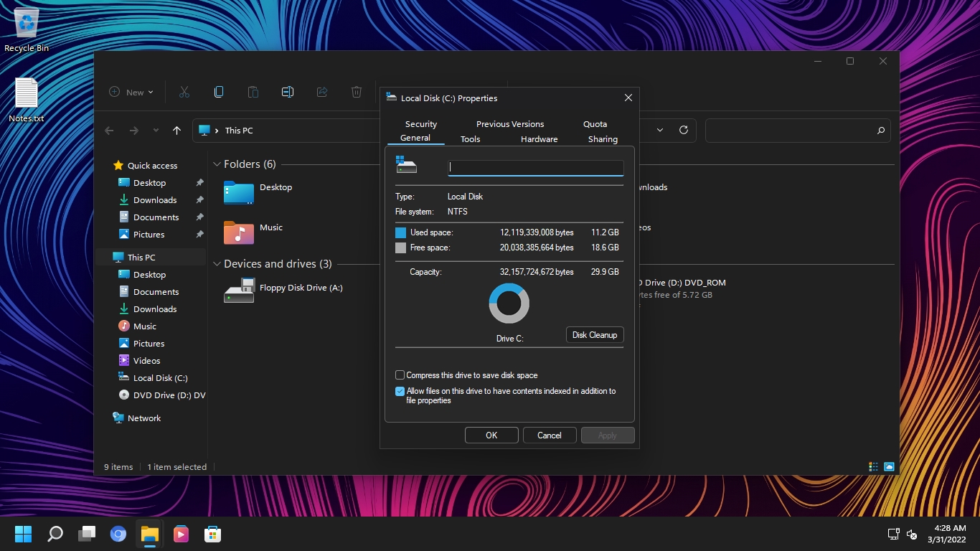Cancel the Local Disk properties dialog

click(550, 435)
